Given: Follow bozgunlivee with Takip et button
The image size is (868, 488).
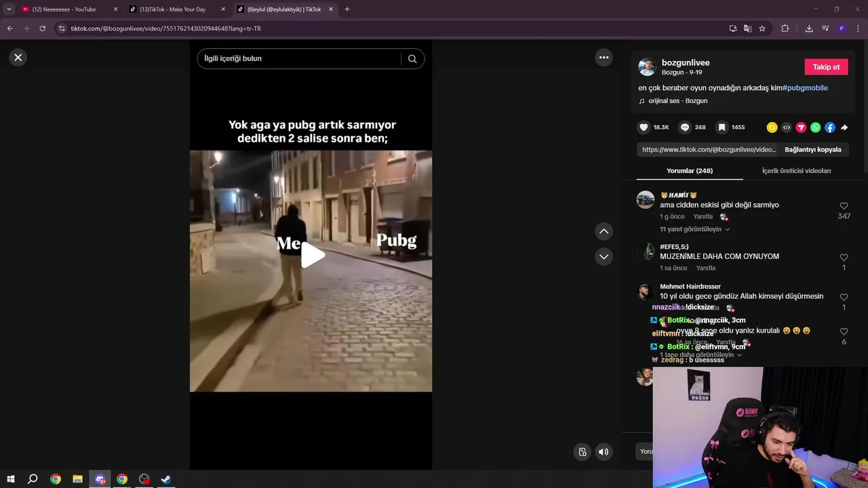Looking at the screenshot, I should point(826,67).
